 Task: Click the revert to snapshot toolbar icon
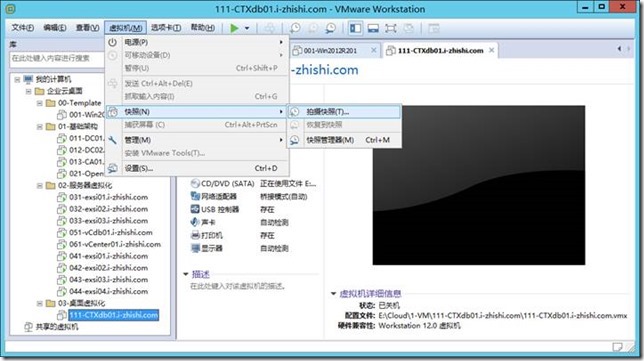[x=313, y=28]
